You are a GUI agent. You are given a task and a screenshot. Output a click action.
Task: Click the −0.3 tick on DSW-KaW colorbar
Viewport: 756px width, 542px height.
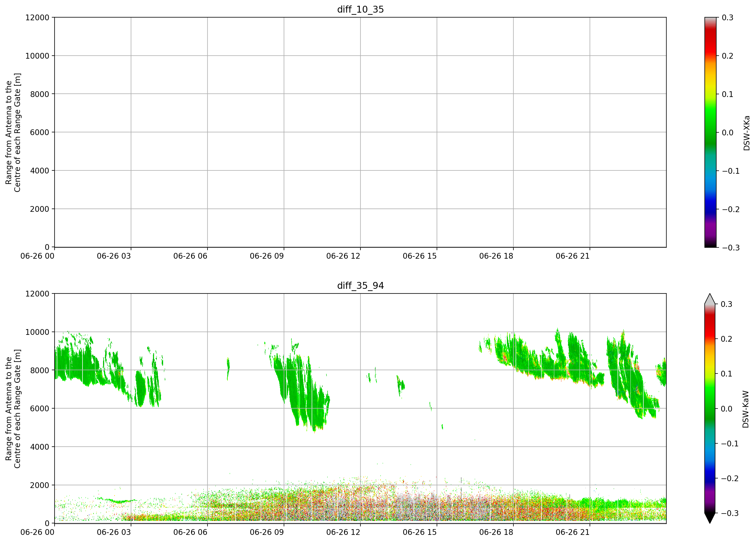coord(730,513)
